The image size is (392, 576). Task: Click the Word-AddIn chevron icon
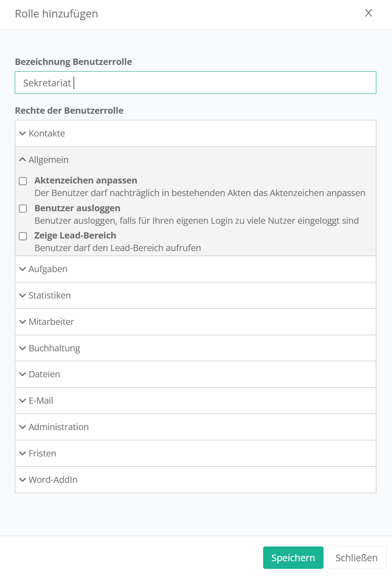point(22,480)
